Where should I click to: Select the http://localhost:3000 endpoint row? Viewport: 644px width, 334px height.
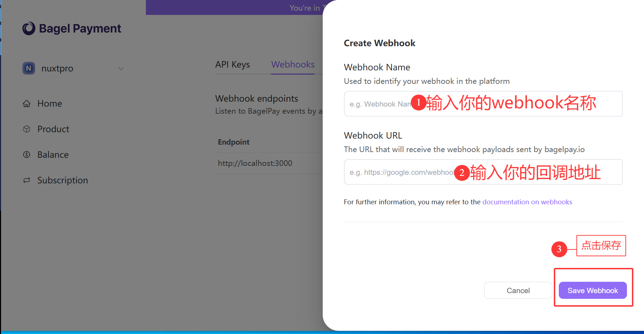255,163
